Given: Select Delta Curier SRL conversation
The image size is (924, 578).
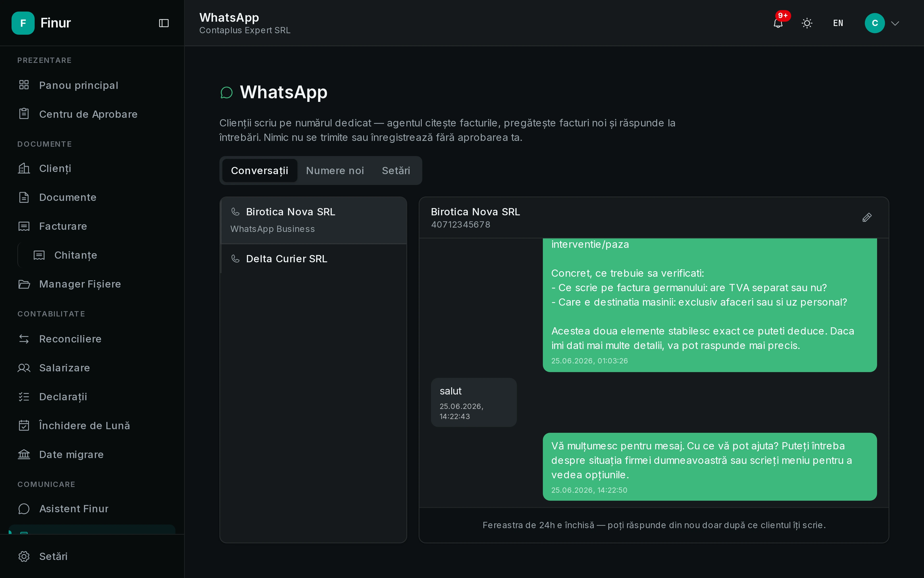Looking at the screenshot, I should (x=314, y=259).
